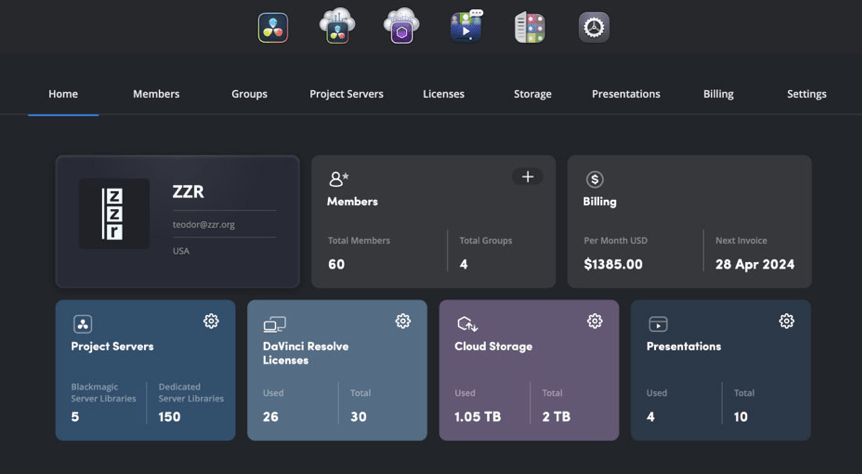Click the Project Servers card icon
This screenshot has height=474, width=862.
[x=82, y=324]
